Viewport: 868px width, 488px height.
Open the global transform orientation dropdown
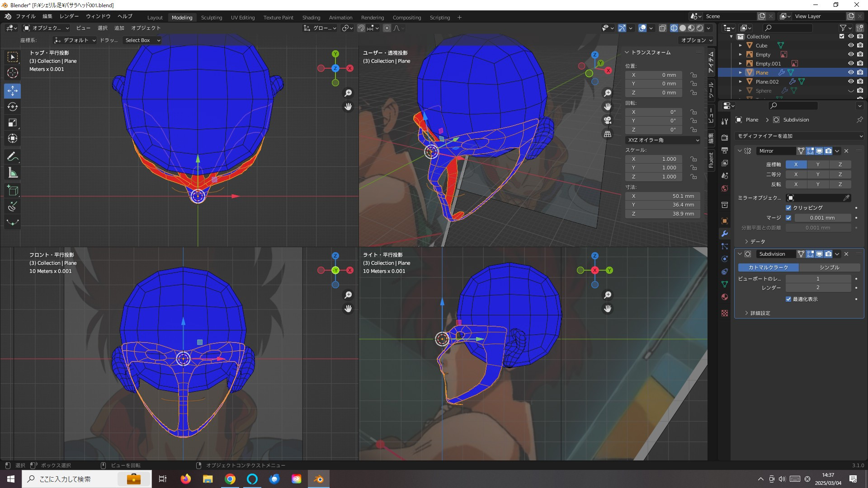pyautogui.click(x=320, y=28)
